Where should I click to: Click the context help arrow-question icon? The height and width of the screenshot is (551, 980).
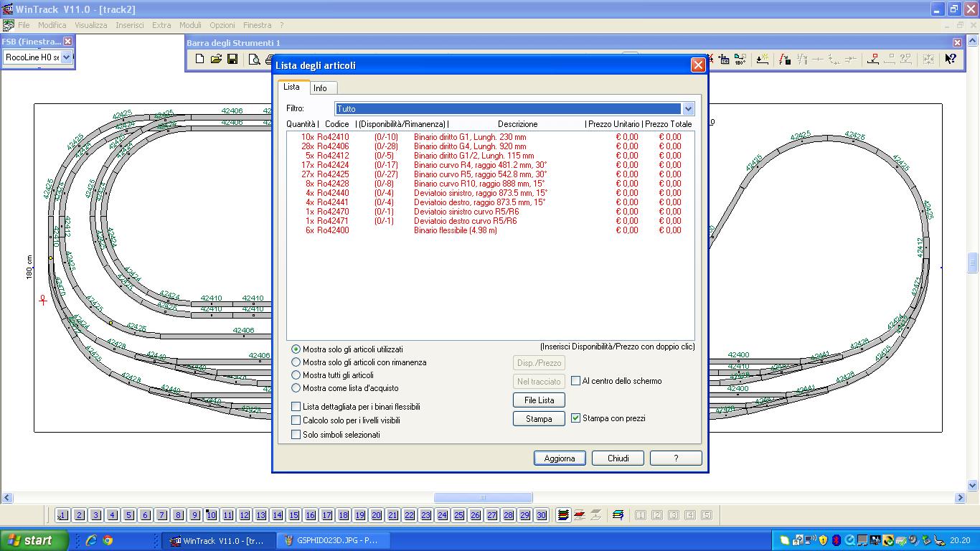point(951,59)
